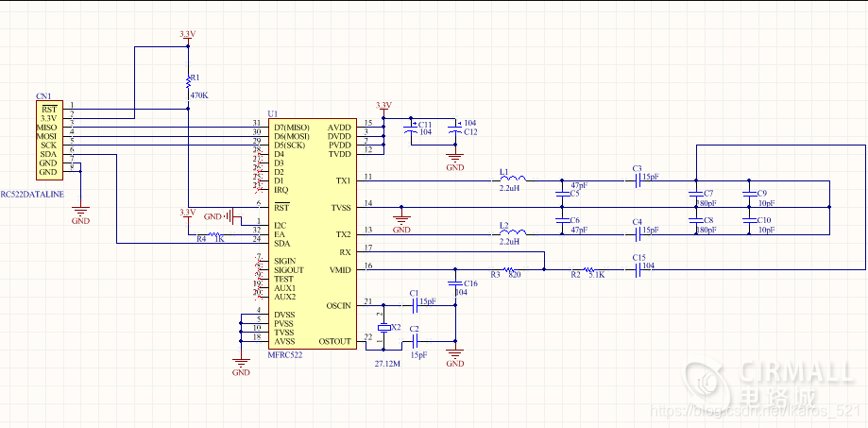Click resistor R1 470K symbol
Screen dimensions: 868x428
188,82
